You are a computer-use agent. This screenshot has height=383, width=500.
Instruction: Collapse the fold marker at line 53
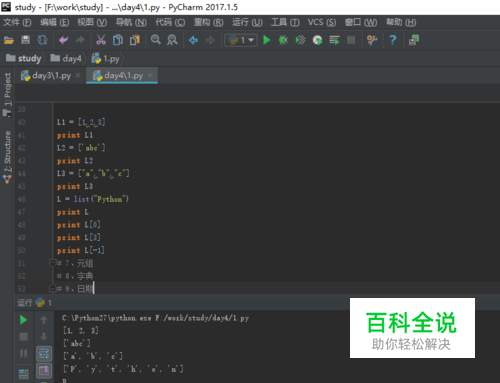pos(52,288)
